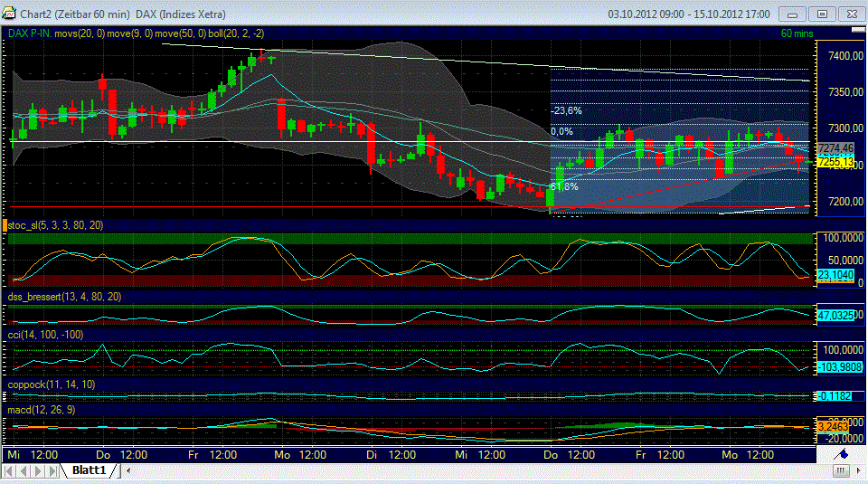Go to previous sheet arrow
The width and height of the screenshot is (868, 484).
(24, 470)
